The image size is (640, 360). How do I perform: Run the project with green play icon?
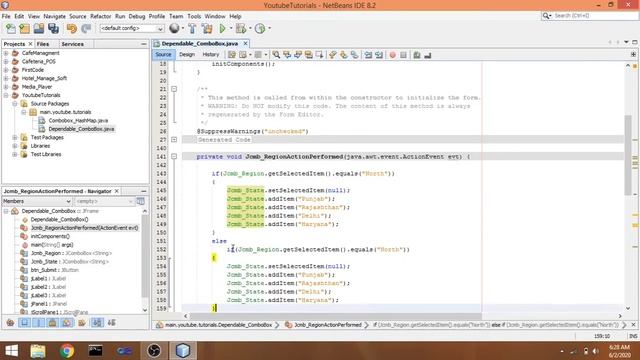coord(222,28)
